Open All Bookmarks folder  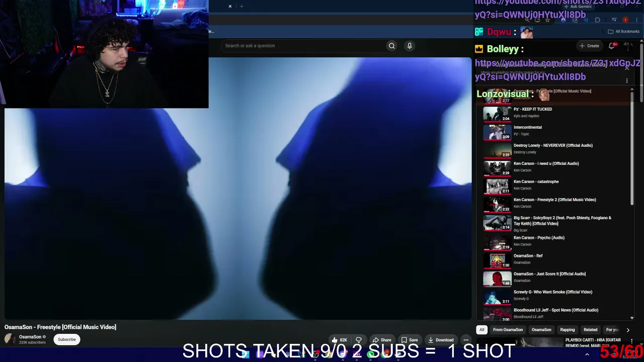point(623,31)
